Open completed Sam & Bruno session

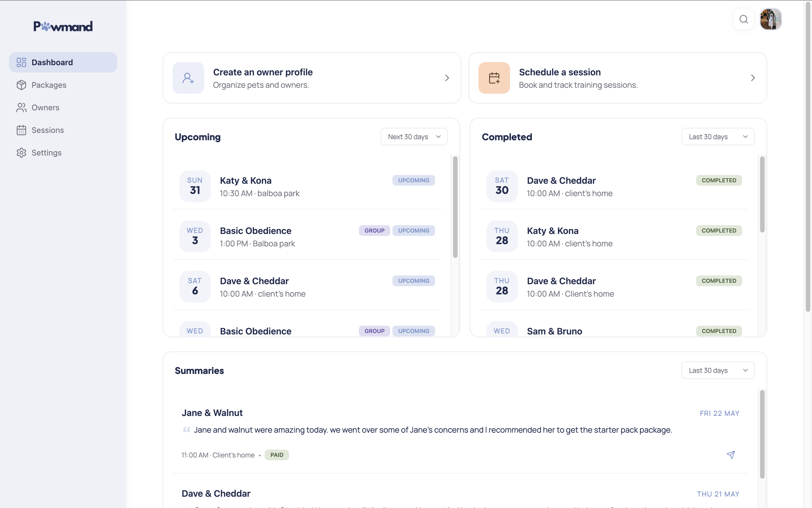(614, 325)
